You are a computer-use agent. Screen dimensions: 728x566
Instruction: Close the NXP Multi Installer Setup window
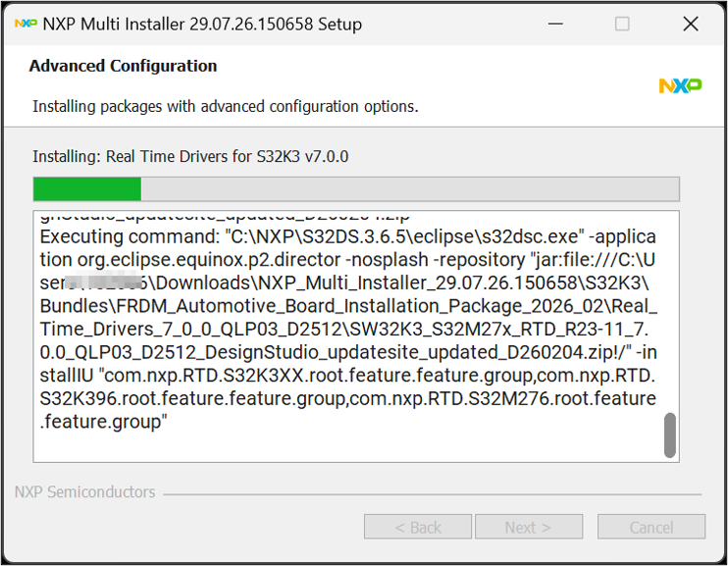[x=691, y=24]
